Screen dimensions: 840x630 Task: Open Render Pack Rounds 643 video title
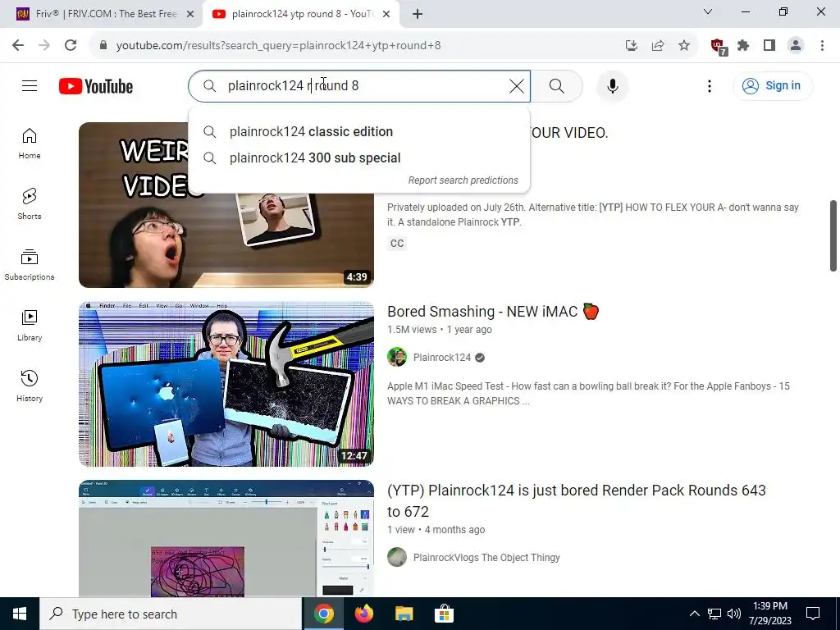577,501
